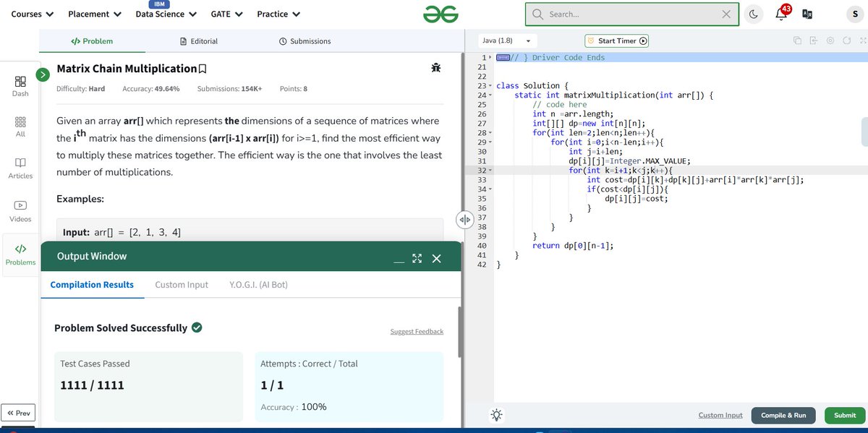This screenshot has width=868, height=433.
Task: Open the Problems panel in the sidebar
Action: coord(20,254)
